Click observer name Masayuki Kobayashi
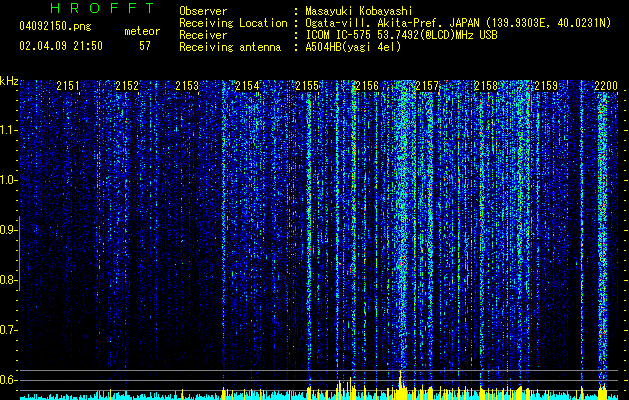 (359, 11)
